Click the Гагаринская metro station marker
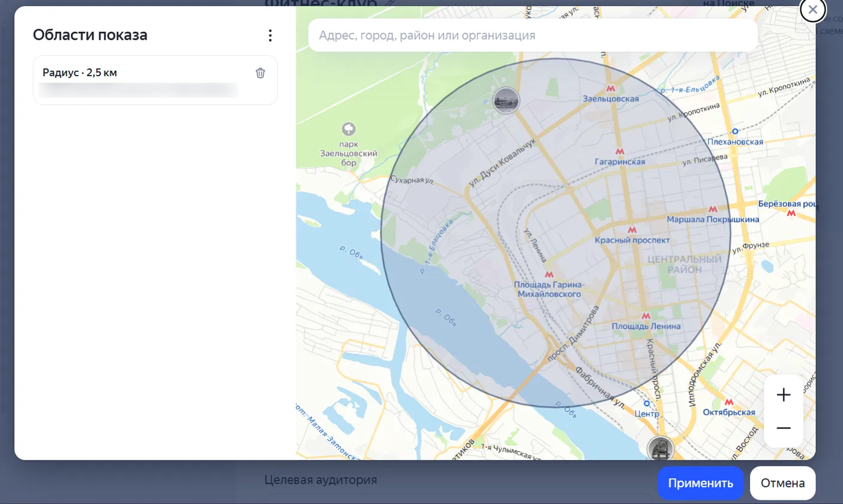 (620, 151)
